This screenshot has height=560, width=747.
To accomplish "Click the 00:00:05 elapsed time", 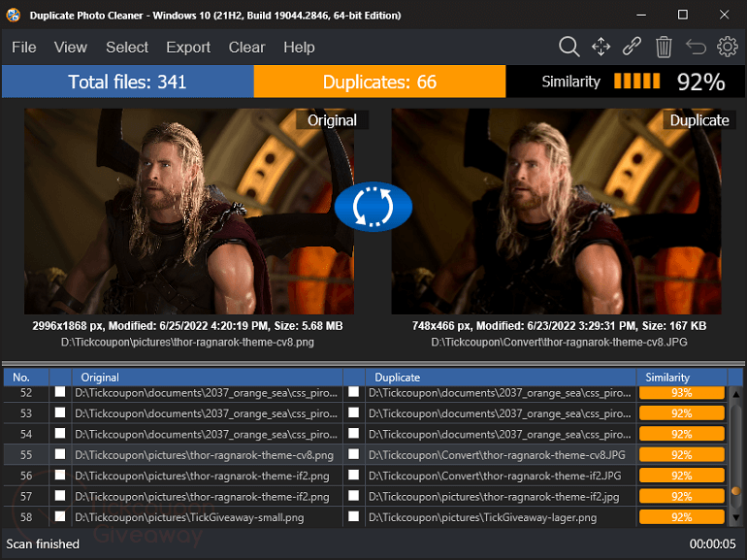I will click(x=713, y=544).
